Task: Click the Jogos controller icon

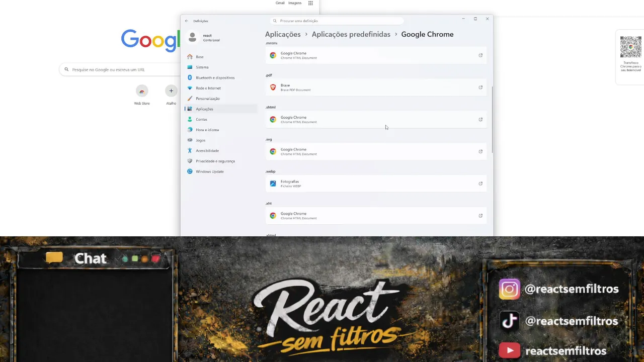Action: pyautogui.click(x=190, y=140)
